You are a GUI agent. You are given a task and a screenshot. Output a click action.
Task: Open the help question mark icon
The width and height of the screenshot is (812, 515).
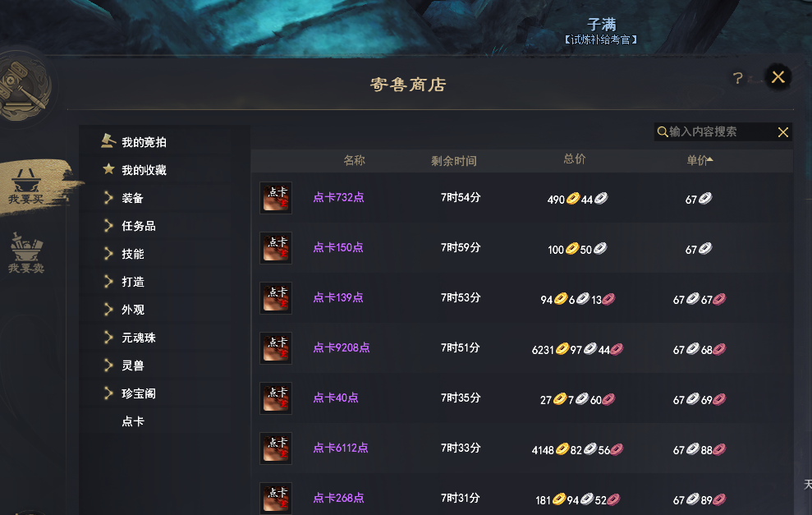pyautogui.click(x=738, y=78)
